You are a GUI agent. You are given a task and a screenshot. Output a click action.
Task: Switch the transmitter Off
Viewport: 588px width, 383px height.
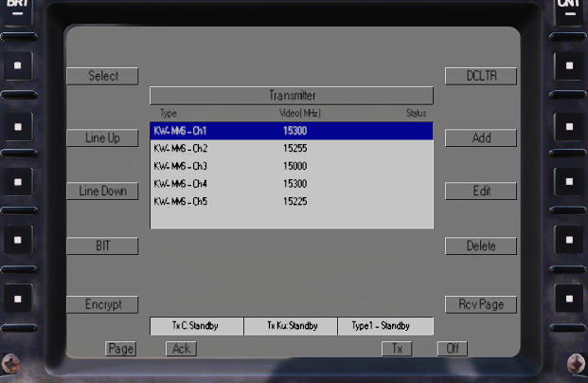[x=453, y=349]
